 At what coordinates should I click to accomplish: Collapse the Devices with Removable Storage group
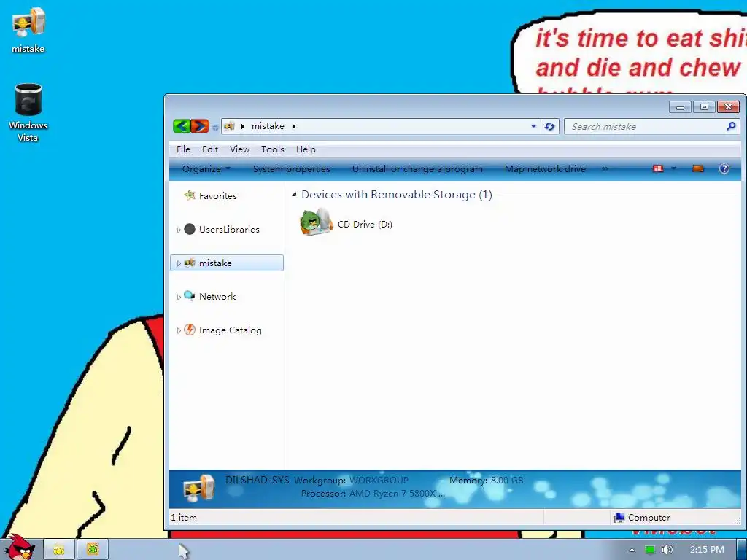[294, 195]
